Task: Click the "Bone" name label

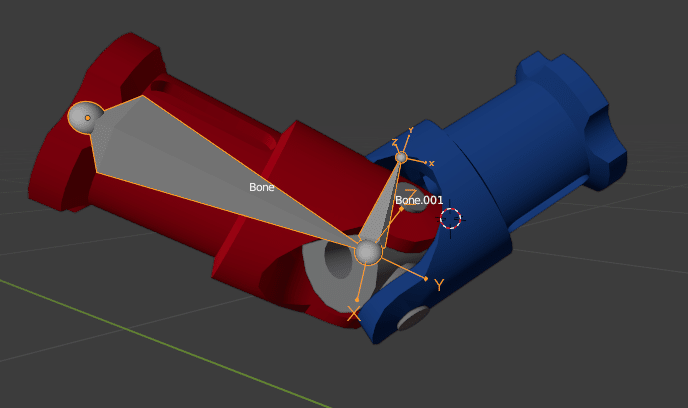Action: (x=262, y=187)
